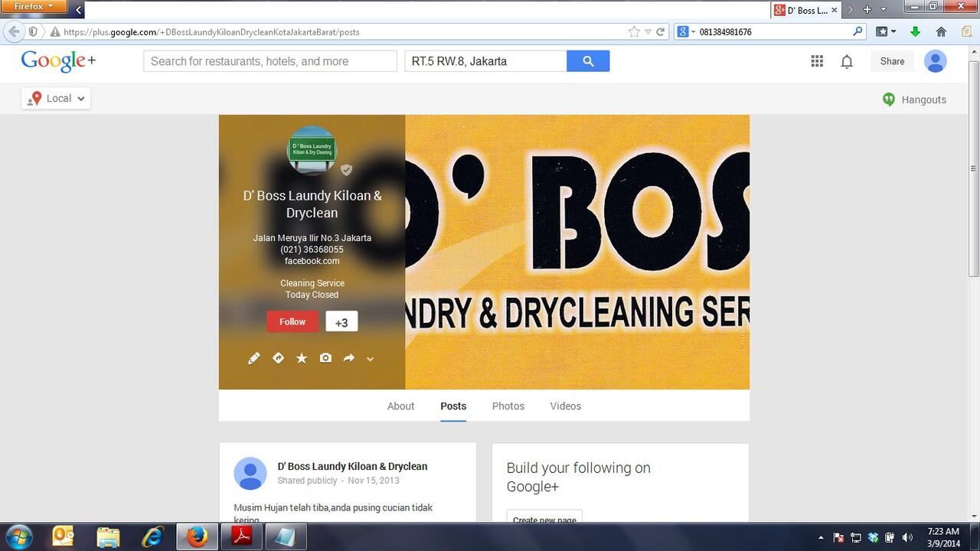This screenshot has width=980, height=551.
Task: Click the camera upload photo icon
Action: tap(325, 357)
